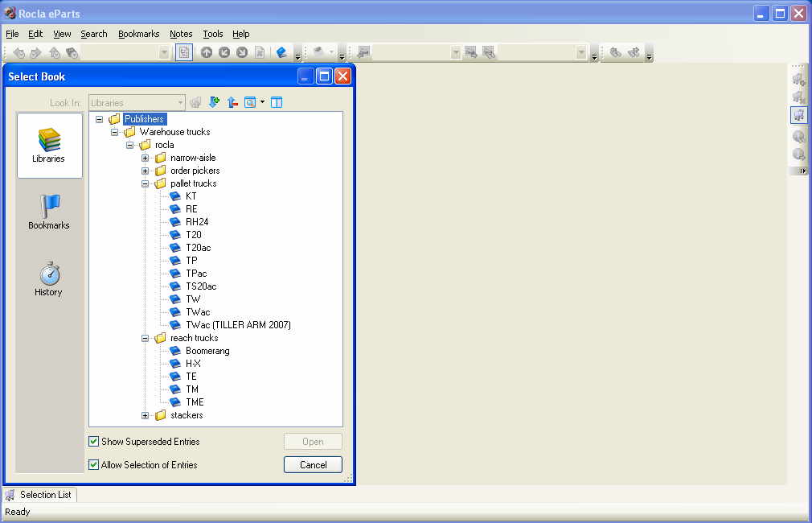Toggle the Allow Selection of Entries checkbox
Viewport: 812px width, 523px height.
pos(94,465)
